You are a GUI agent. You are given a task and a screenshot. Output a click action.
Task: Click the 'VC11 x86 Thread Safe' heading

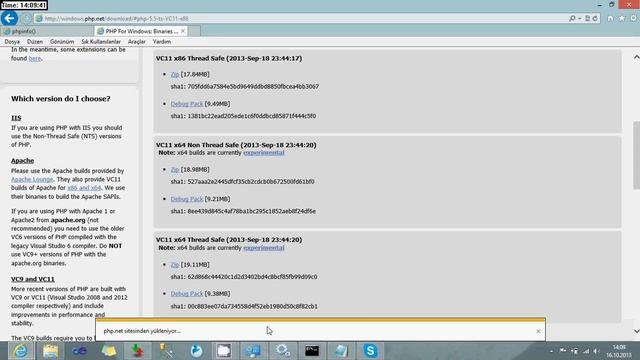pyautogui.click(x=229, y=58)
